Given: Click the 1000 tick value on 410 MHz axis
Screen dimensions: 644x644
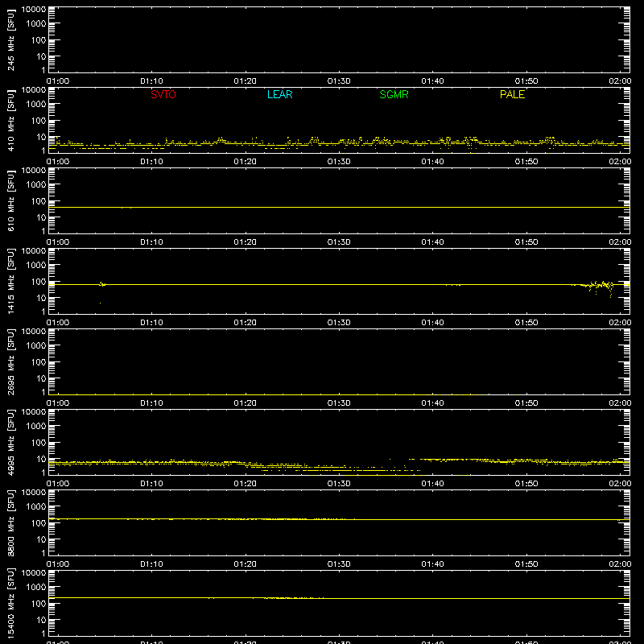Looking at the screenshot, I should [36, 105].
